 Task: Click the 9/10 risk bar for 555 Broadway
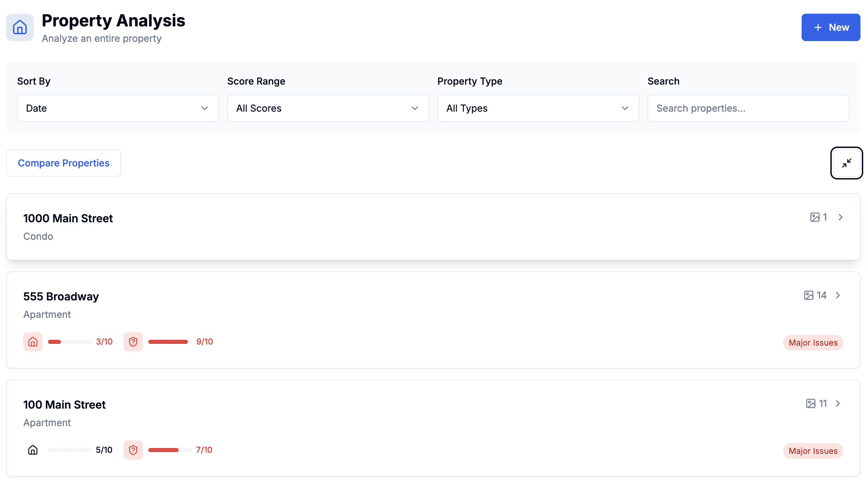tap(170, 342)
